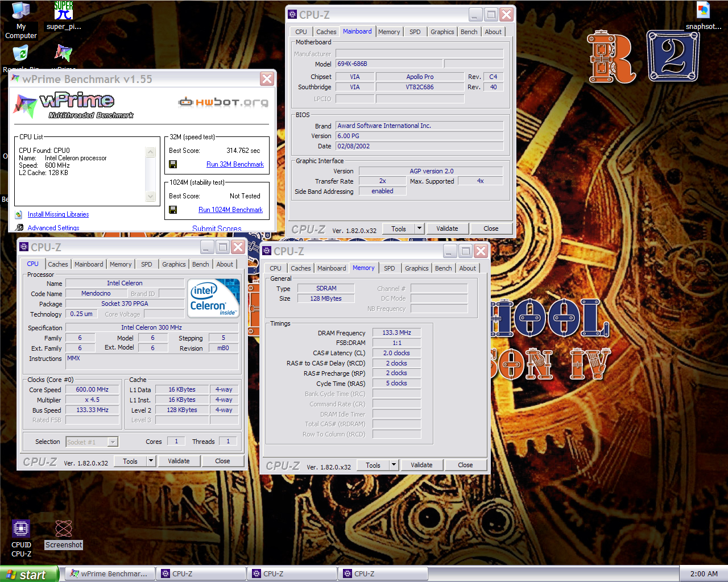Click Validate button in Memory CPU-Z window
728x582 pixels.
tap(421, 465)
